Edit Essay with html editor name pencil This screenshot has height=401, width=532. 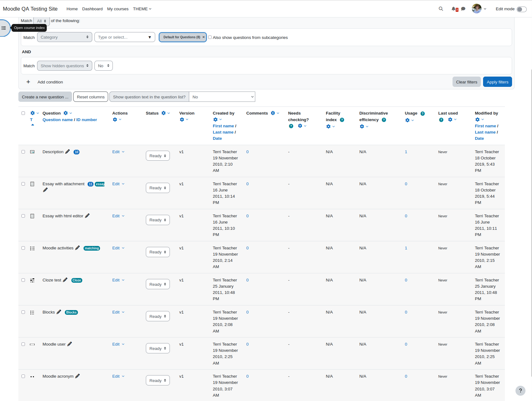coord(87,216)
